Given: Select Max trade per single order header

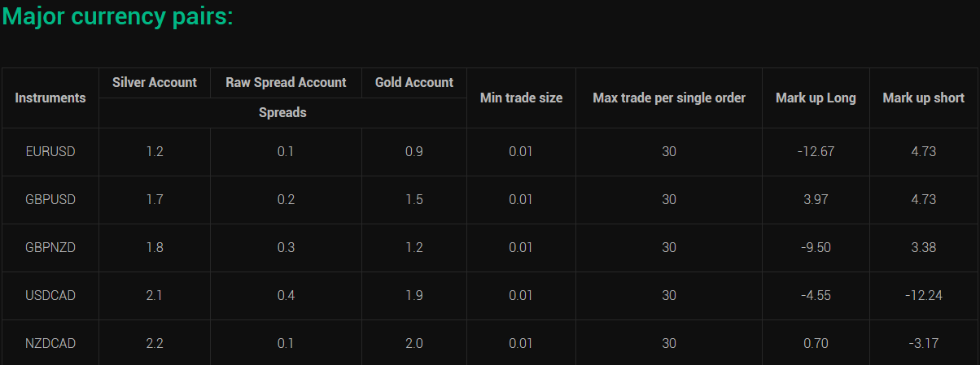Looking at the screenshot, I should 669,98.
